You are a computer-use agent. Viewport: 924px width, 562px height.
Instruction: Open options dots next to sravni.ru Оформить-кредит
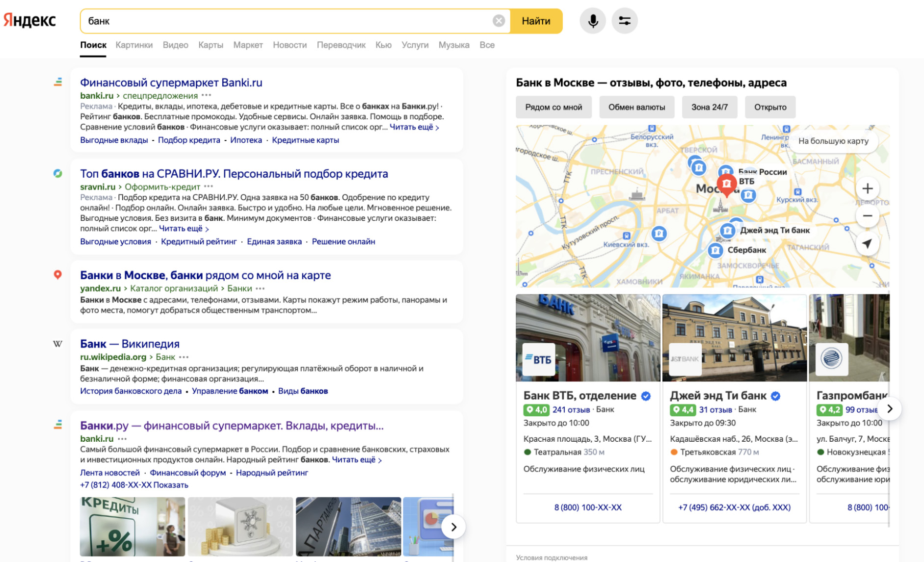tap(209, 187)
